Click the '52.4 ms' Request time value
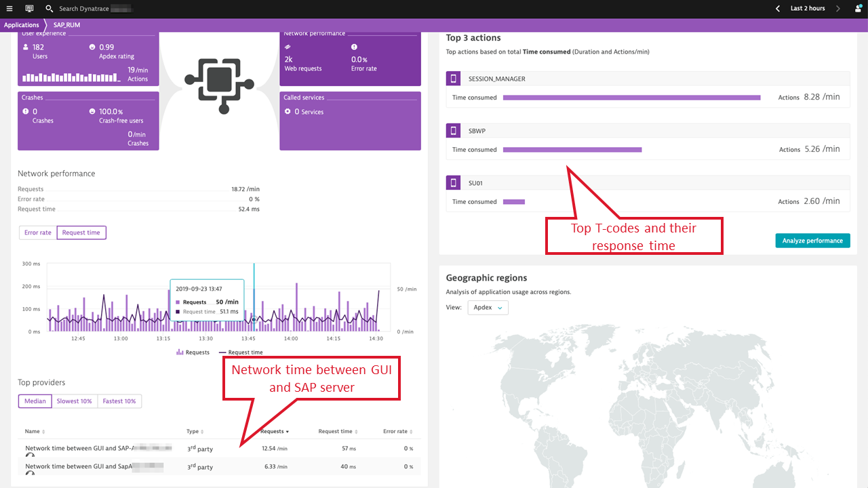Screen dimensions: 868x488 tap(248, 209)
